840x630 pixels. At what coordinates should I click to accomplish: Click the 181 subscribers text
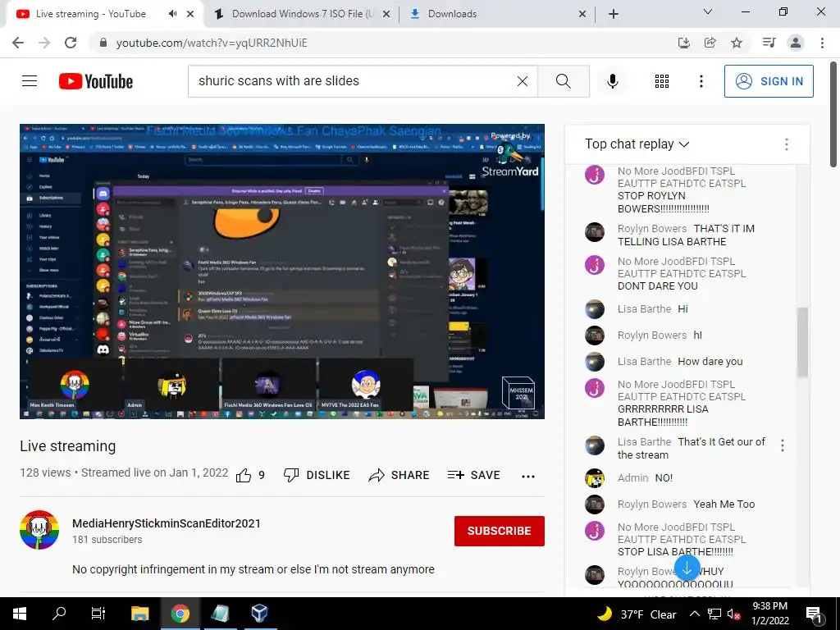[x=107, y=540]
